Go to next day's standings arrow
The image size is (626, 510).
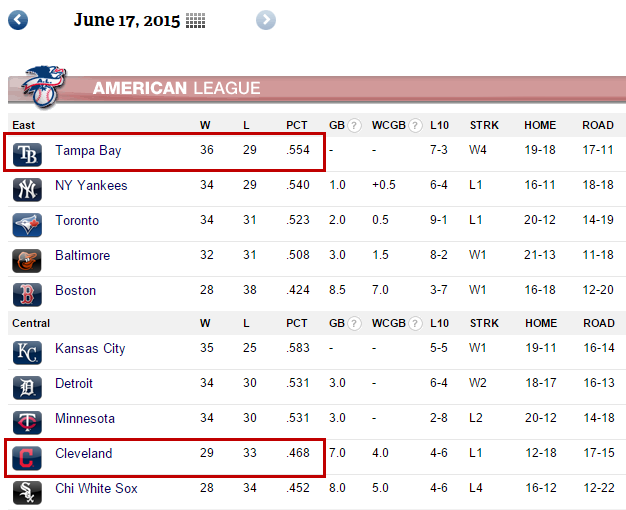pos(266,20)
